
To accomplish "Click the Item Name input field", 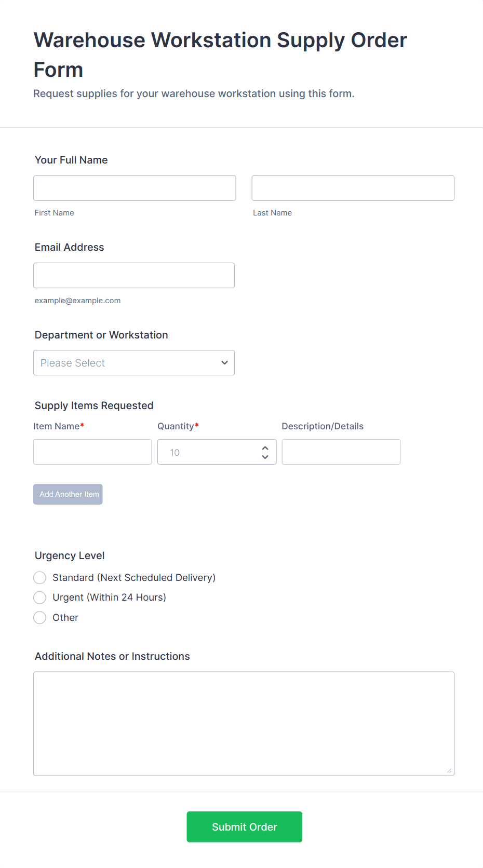I will click(x=92, y=452).
